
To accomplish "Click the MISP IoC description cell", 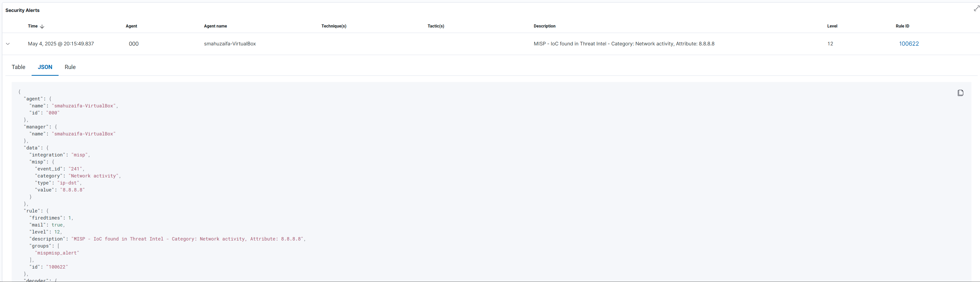I will click(x=624, y=44).
